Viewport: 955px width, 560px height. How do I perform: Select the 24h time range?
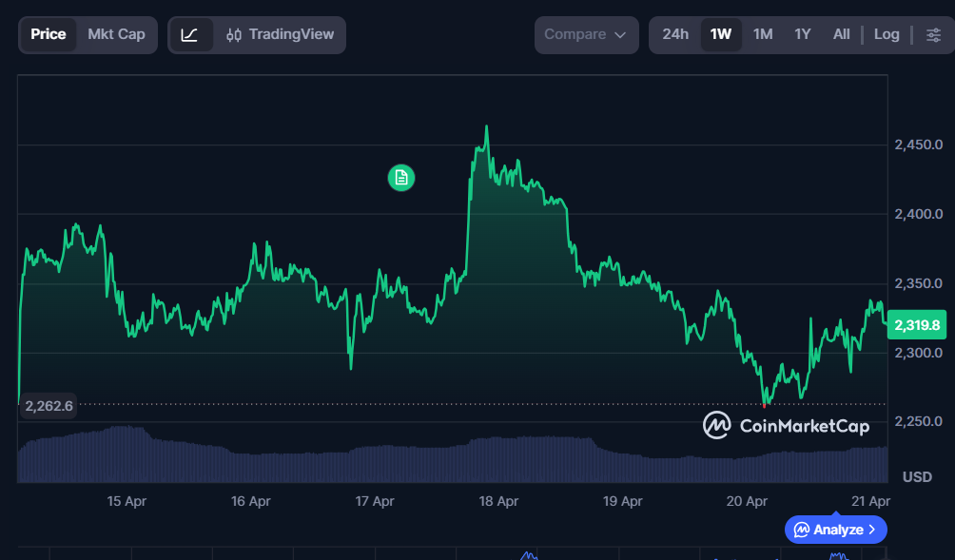point(675,35)
